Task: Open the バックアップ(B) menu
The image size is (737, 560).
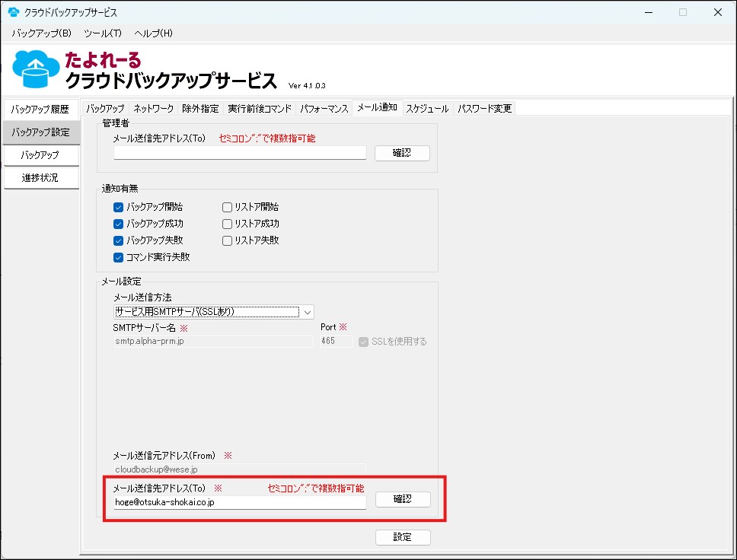Action: click(x=41, y=33)
